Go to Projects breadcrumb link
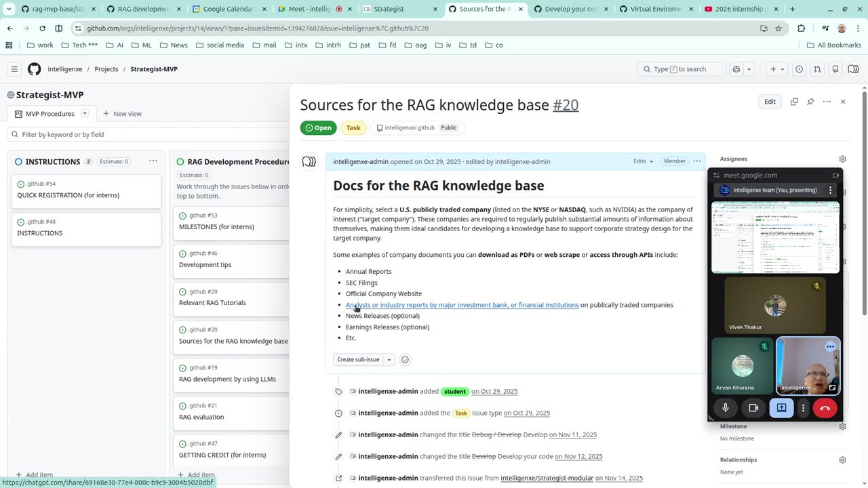The width and height of the screenshot is (868, 488). (x=106, y=69)
